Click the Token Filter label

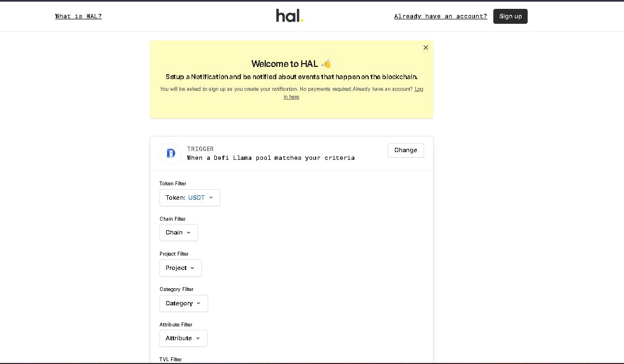tap(173, 184)
